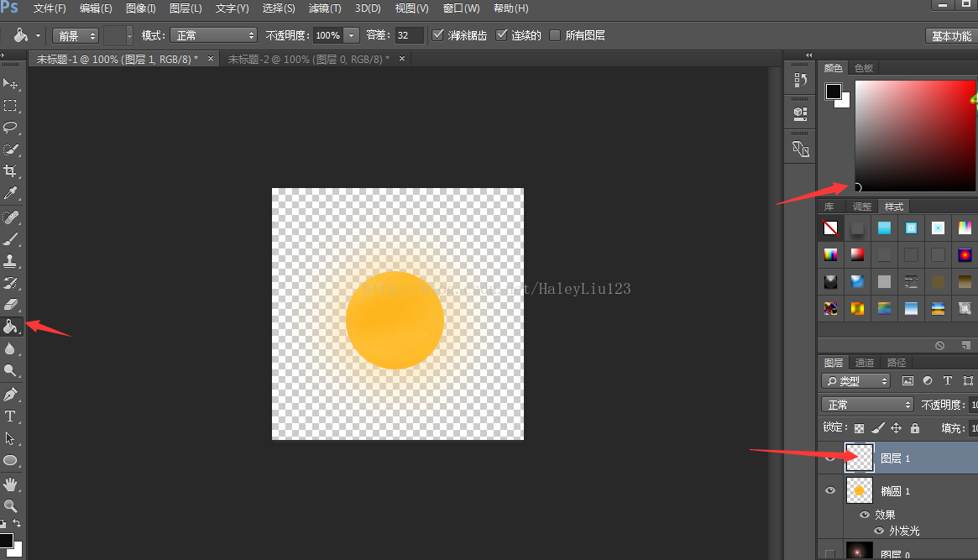Click the clear style button
This screenshot has height=560, width=978.
pos(939,345)
